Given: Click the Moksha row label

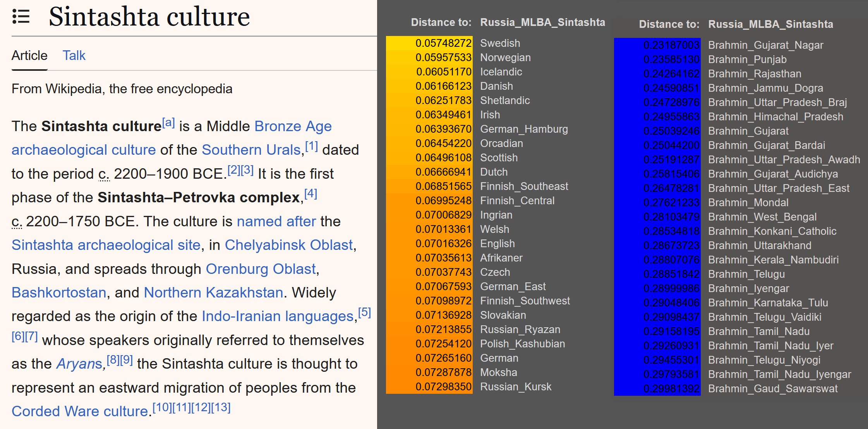Looking at the screenshot, I should (499, 373).
